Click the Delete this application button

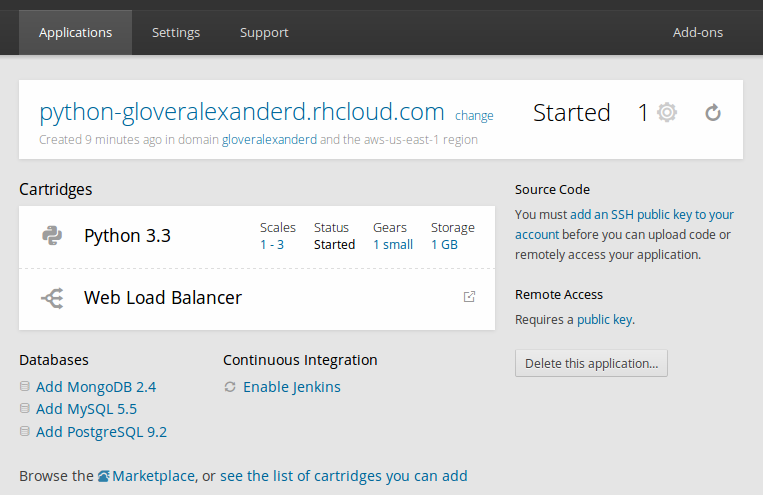click(591, 363)
